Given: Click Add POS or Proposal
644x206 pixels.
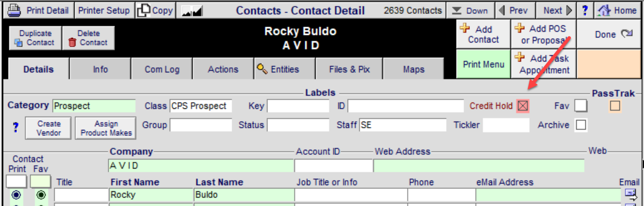Looking at the screenshot, I should (543, 34).
